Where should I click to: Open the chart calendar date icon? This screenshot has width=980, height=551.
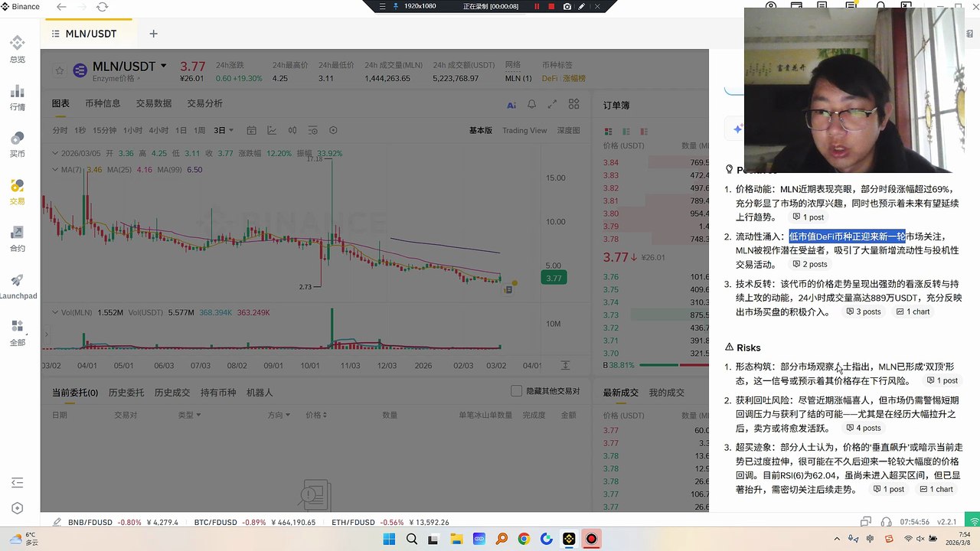(250, 131)
